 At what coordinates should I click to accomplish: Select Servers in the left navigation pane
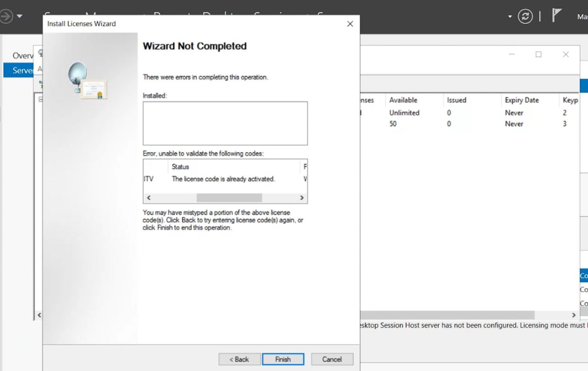click(23, 70)
